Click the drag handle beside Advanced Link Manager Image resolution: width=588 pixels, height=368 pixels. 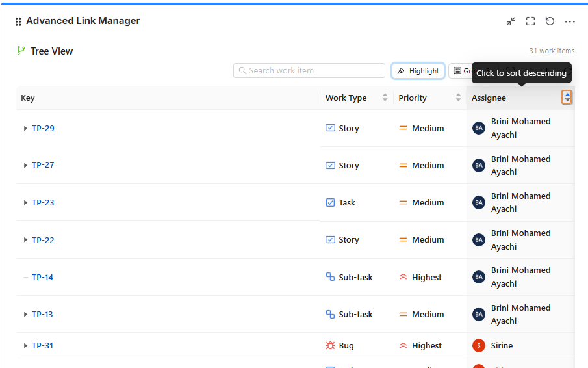(x=18, y=21)
